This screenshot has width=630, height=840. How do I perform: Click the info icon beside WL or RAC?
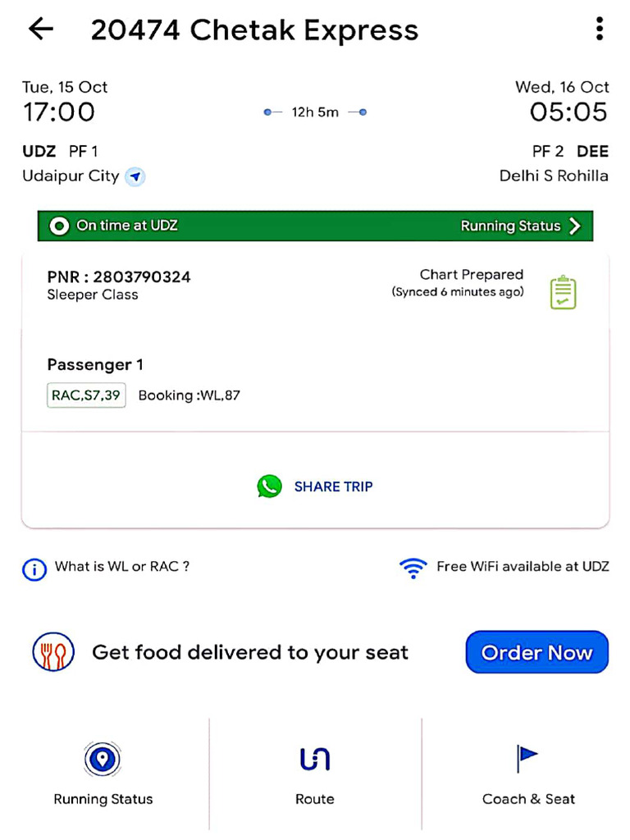tap(34, 568)
